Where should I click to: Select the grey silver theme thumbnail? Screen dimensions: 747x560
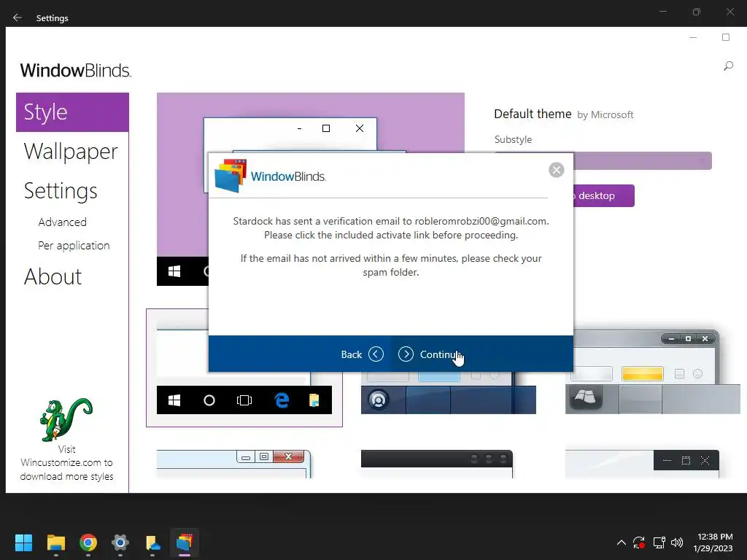[652, 371]
